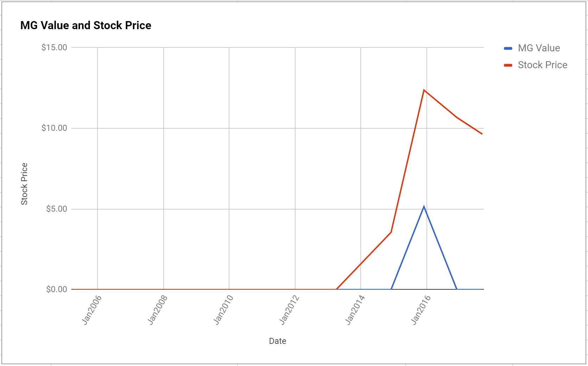Click the red Stock Price legend swatch

[508, 65]
